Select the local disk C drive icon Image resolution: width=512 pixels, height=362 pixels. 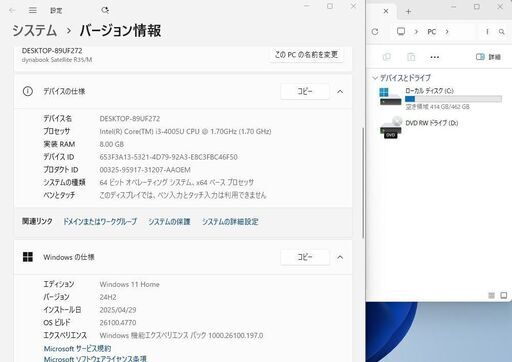click(390, 97)
